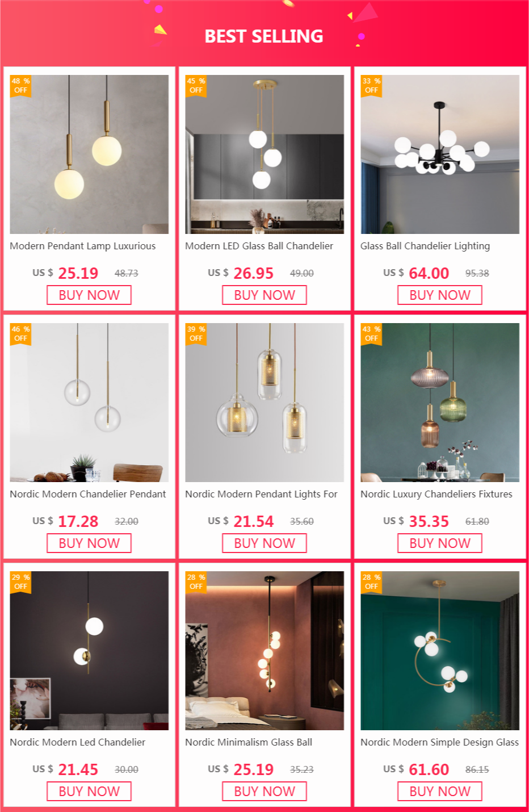Viewport: 529px width, 812px height.
Task: Click the 45% OFF discount badge
Action: (196, 86)
